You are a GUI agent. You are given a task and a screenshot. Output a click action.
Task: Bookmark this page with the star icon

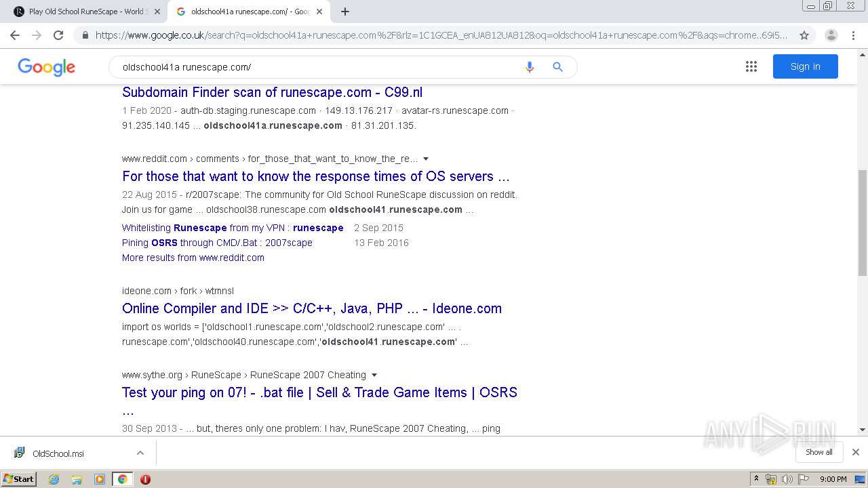pos(804,35)
